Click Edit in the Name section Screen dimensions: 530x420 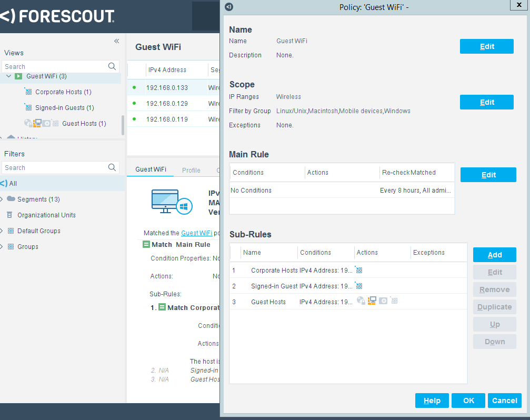pos(487,46)
